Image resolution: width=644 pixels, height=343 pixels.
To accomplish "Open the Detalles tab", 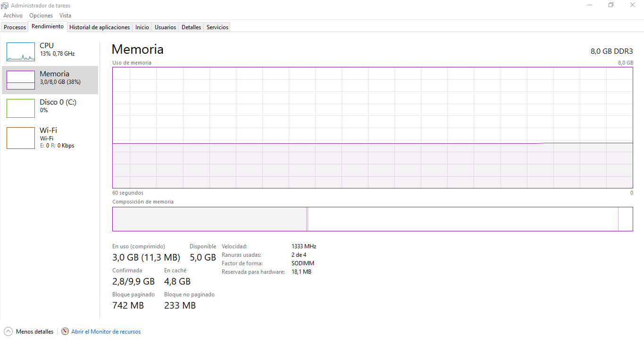I will [x=191, y=27].
